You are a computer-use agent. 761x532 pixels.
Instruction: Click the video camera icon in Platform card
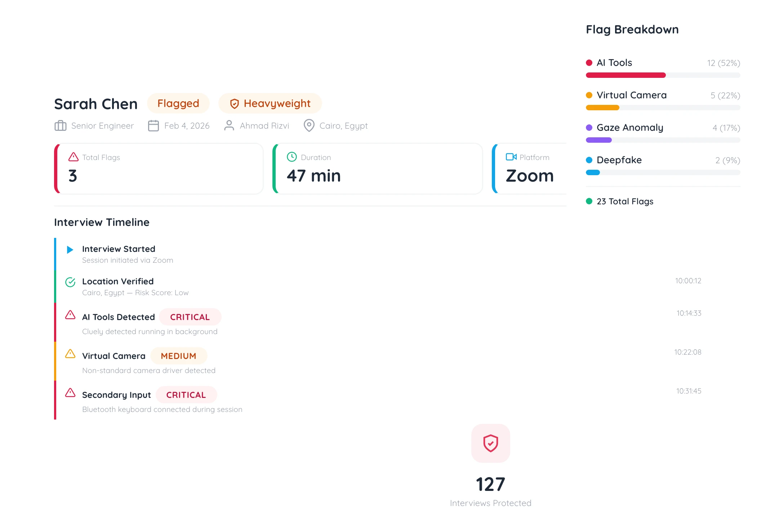pos(511,157)
